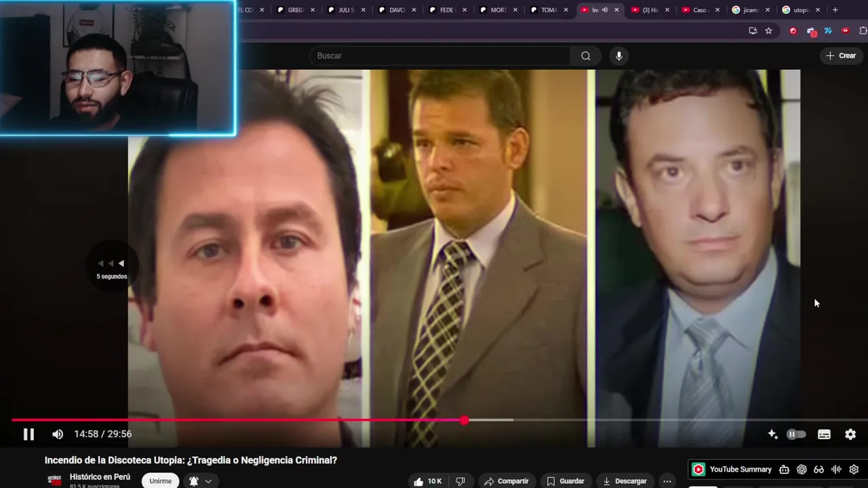The image size is (868, 488).
Task: Switch to the DAVO browser tab
Action: [397, 10]
